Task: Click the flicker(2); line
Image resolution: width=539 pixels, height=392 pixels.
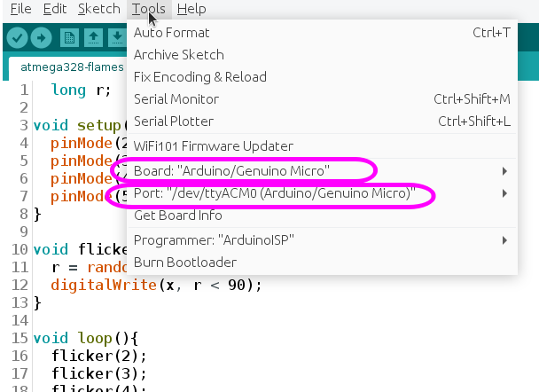Action: coord(99,356)
